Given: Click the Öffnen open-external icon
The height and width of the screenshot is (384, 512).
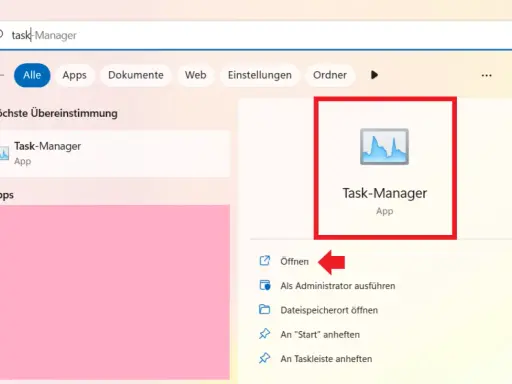Looking at the screenshot, I should tap(265, 261).
